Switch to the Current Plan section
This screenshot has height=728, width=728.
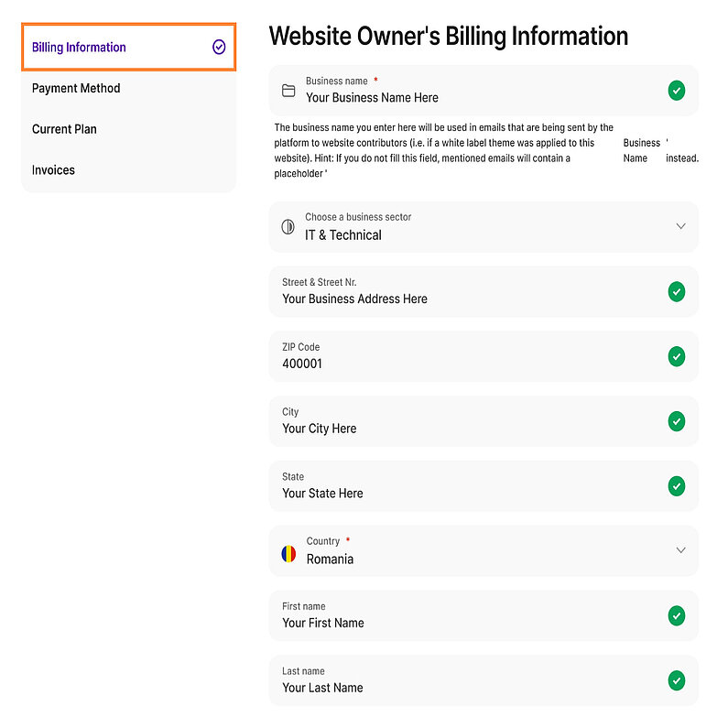click(x=64, y=129)
